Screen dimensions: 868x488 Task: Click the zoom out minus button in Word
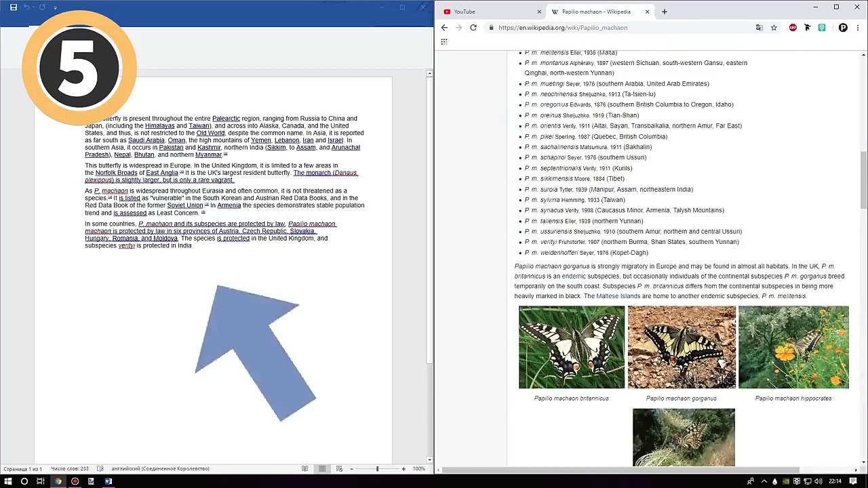tap(351, 469)
